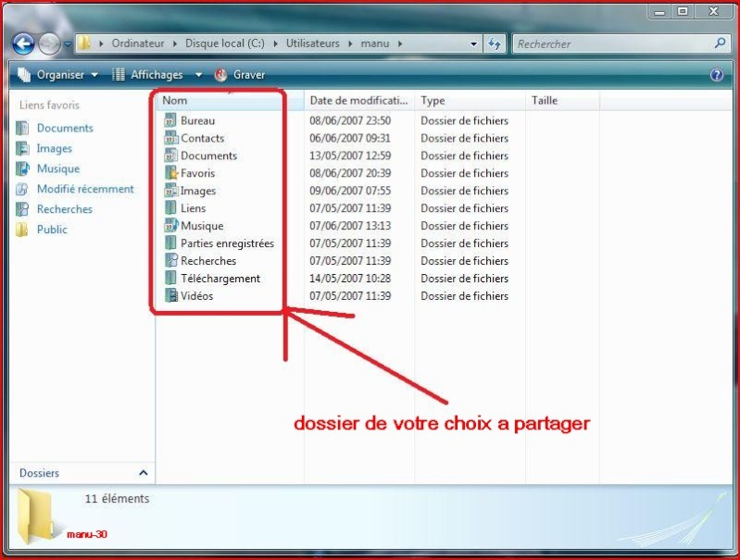Open Modifié récemment favorite link

click(x=85, y=189)
